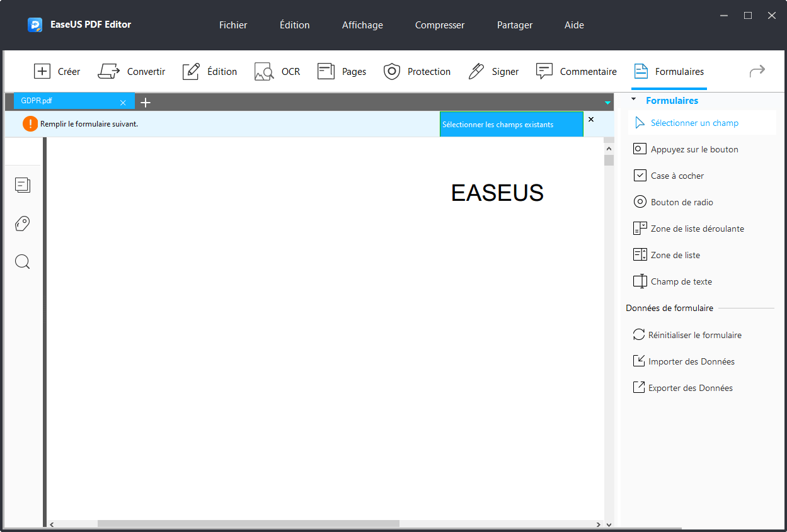The height and width of the screenshot is (532, 787).
Task: Choose Sélectionner un champ tool
Action: [702, 123]
